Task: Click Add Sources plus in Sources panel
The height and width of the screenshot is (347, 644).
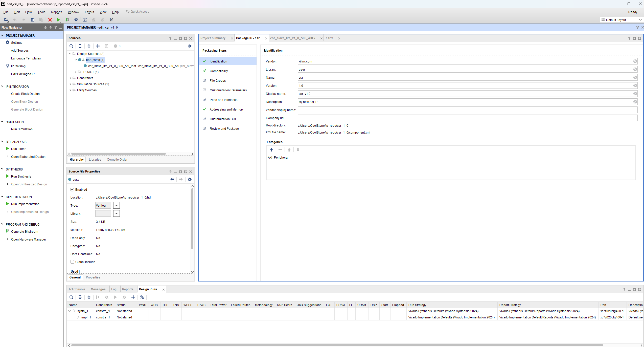Action: 98,46
